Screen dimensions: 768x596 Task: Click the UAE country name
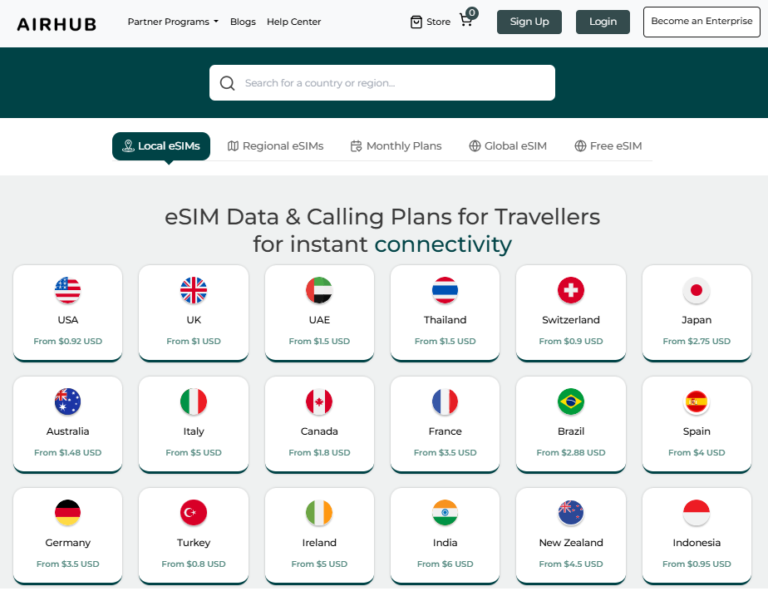(x=319, y=320)
